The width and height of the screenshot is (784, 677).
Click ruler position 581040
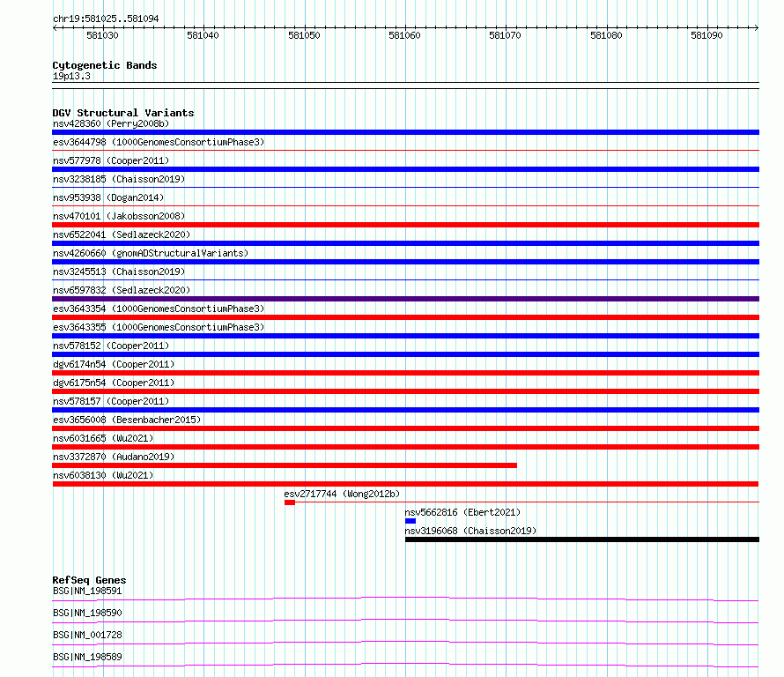(203, 35)
